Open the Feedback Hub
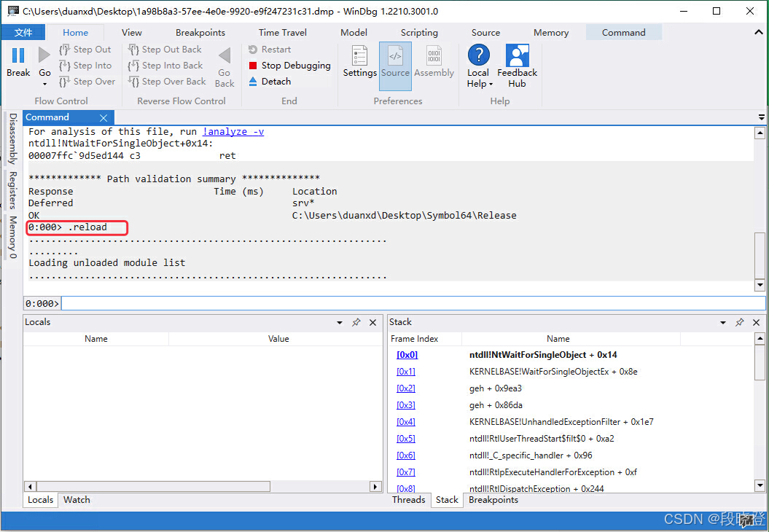The image size is (769, 532). (x=517, y=67)
